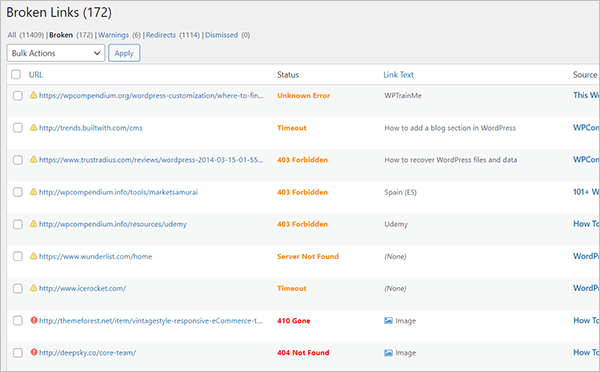Click the WPTrainMe link text cell

[403, 96]
